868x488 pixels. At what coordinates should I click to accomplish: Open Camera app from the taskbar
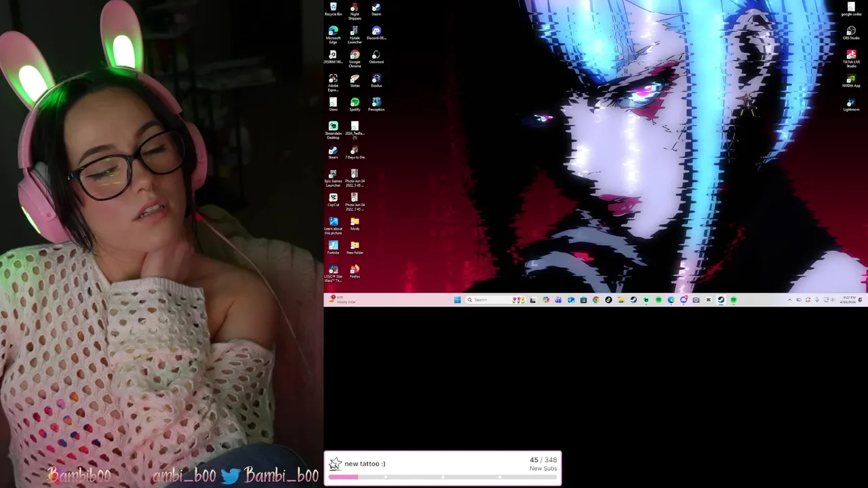(x=696, y=300)
